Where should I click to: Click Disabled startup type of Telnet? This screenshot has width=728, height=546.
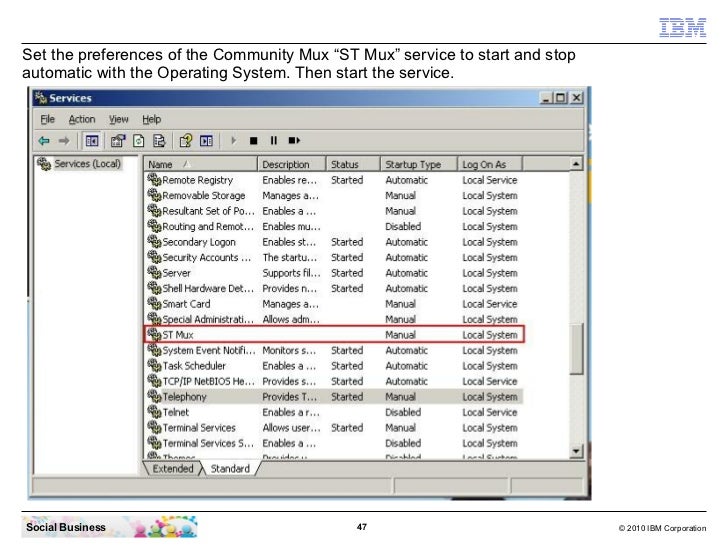[403, 412]
